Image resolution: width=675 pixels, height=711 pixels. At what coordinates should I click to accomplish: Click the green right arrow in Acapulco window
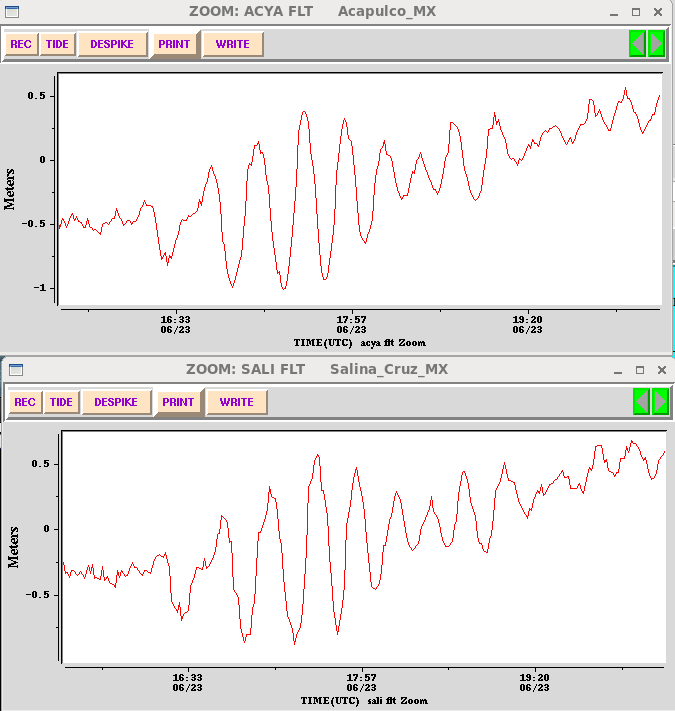656,44
